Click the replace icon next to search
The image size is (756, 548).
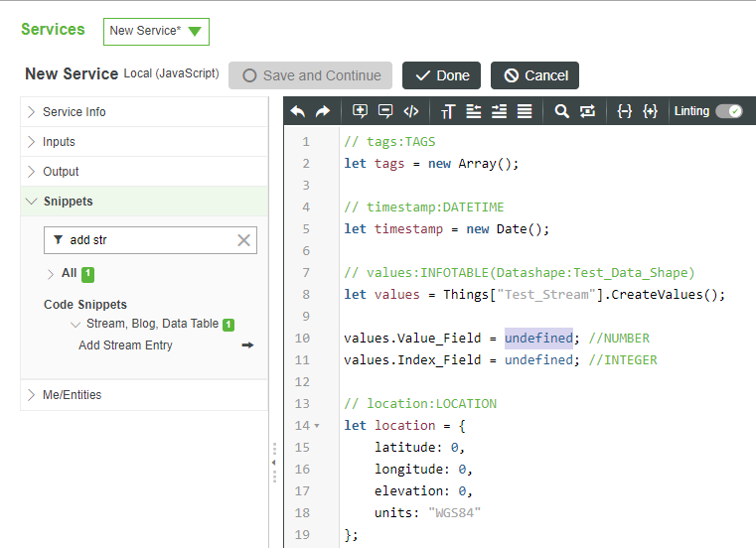pyautogui.click(x=587, y=111)
